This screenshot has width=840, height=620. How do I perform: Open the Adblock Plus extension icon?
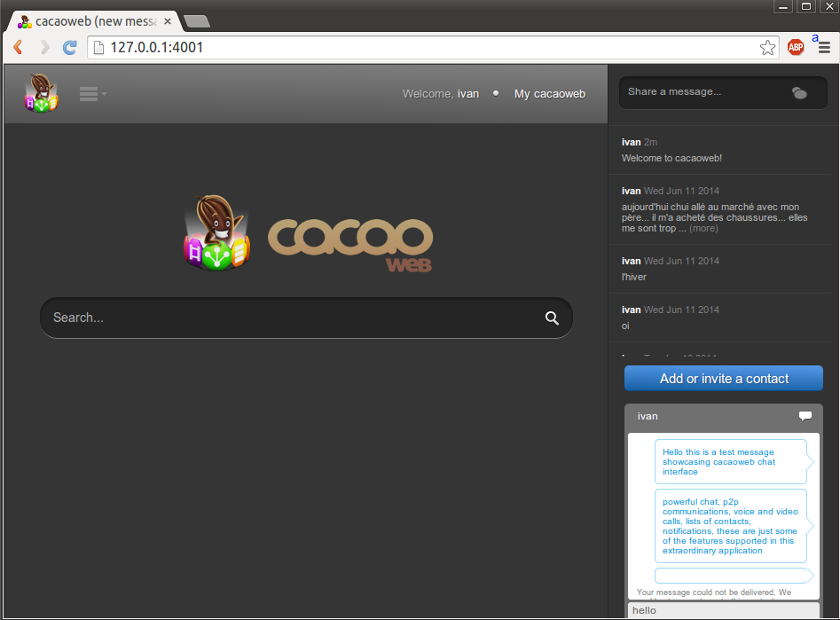(x=796, y=47)
